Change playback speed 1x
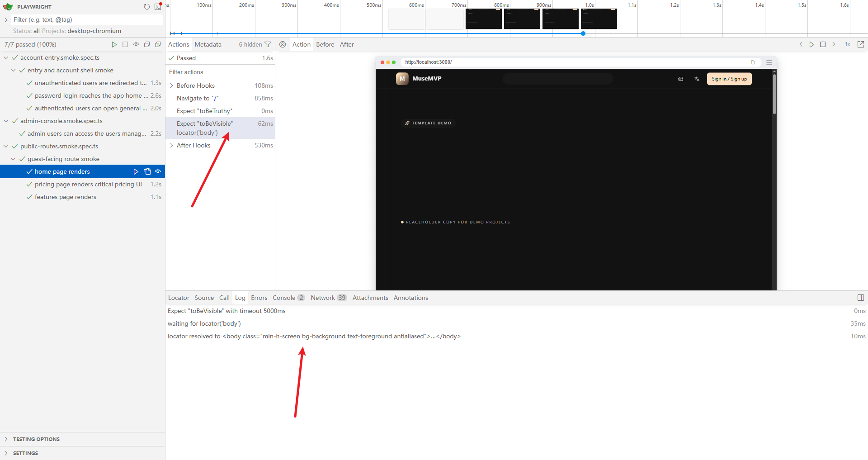This screenshot has width=868, height=460. 847,44
